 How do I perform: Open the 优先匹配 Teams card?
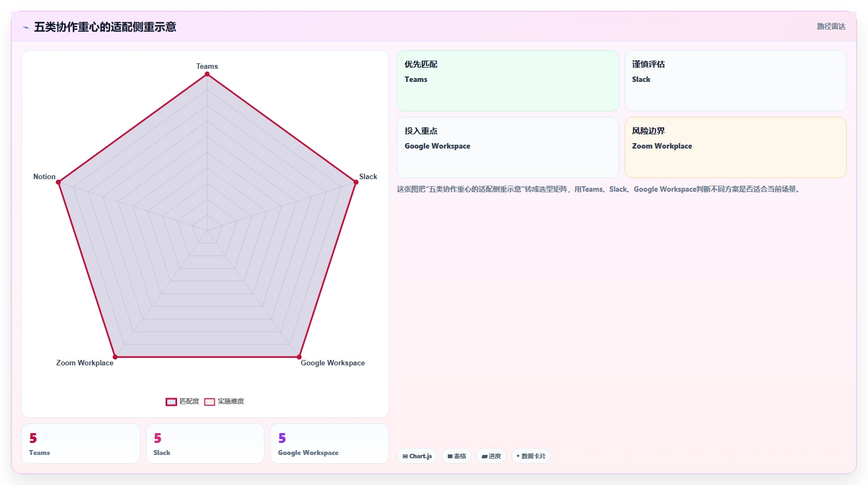click(508, 81)
